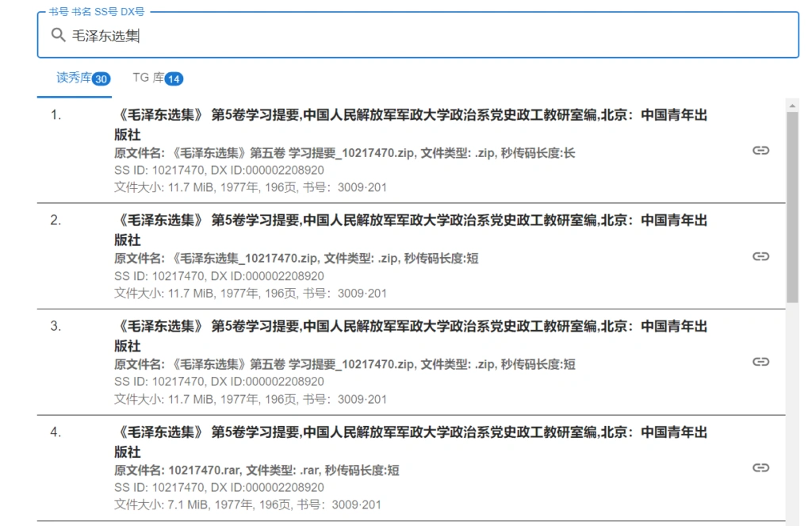Click SS ID line of result 4
This screenshot has width=812, height=526.
[x=219, y=487]
